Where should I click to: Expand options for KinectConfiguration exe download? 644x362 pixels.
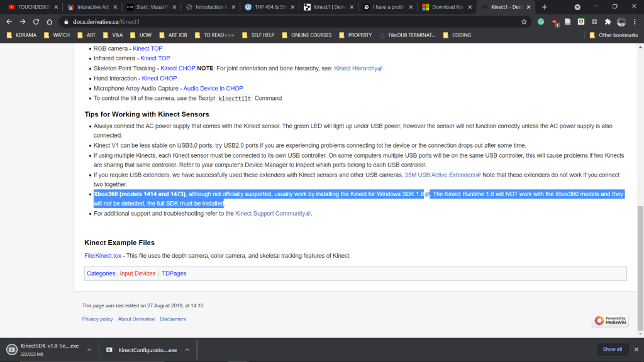[x=187, y=349]
